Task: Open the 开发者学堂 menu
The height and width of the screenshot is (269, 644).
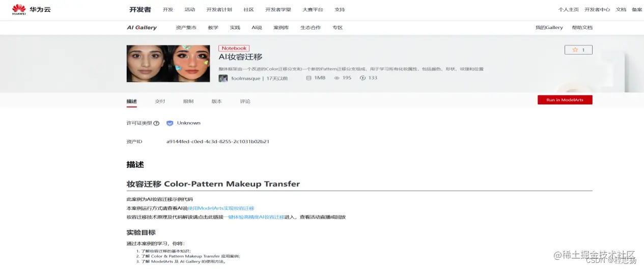Action: tap(278, 10)
